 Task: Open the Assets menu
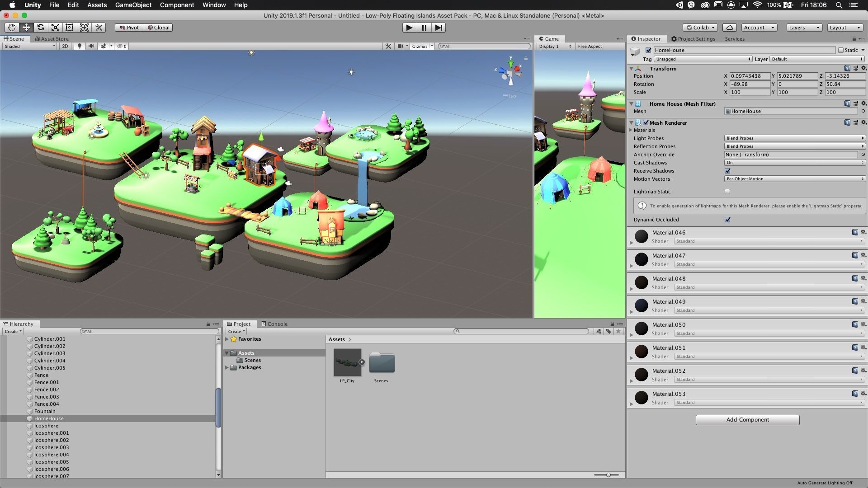pyautogui.click(x=97, y=5)
